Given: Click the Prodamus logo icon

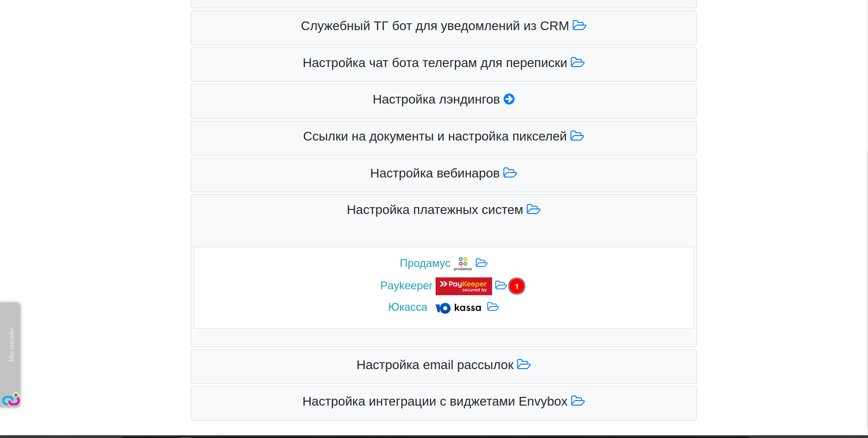Looking at the screenshot, I should tap(463, 263).
